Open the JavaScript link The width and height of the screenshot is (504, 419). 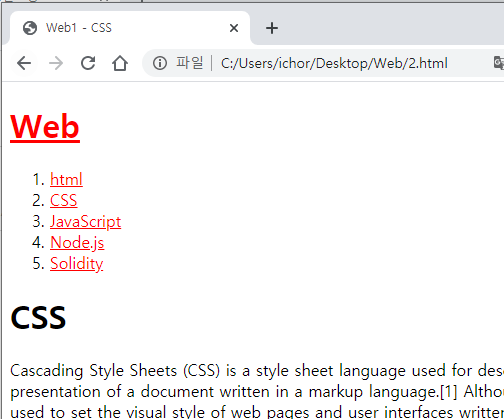[85, 221]
